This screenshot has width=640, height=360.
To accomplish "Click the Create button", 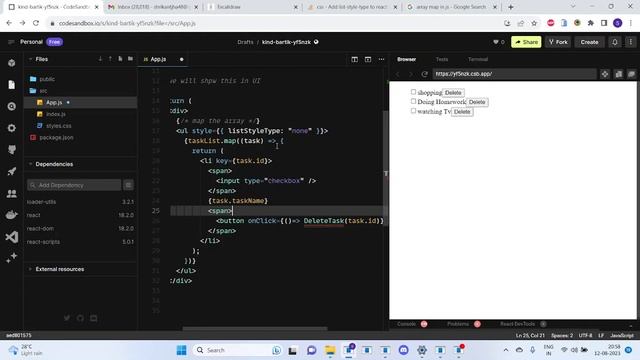I will (589, 42).
